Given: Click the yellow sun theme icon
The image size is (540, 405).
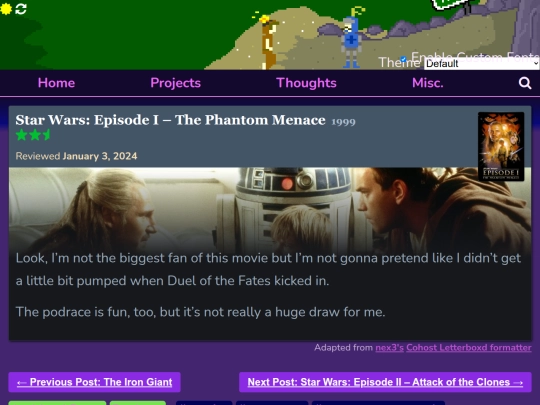Looking at the screenshot, I should coord(6,9).
